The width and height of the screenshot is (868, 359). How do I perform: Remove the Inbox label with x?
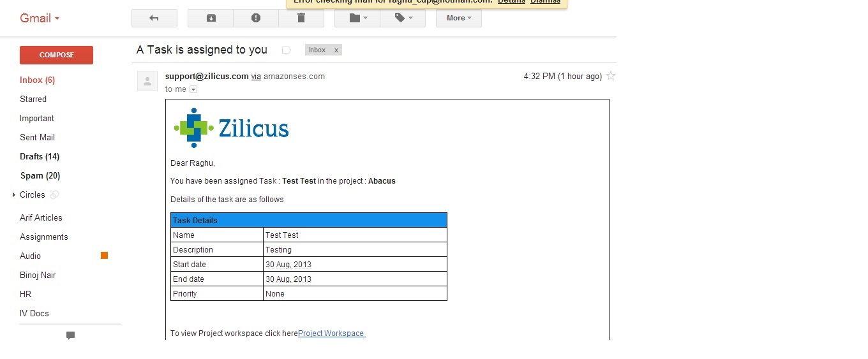pyautogui.click(x=336, y=50)
